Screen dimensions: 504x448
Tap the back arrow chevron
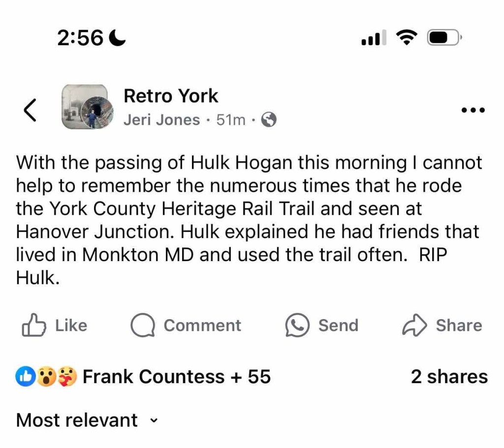click(31, 110)
